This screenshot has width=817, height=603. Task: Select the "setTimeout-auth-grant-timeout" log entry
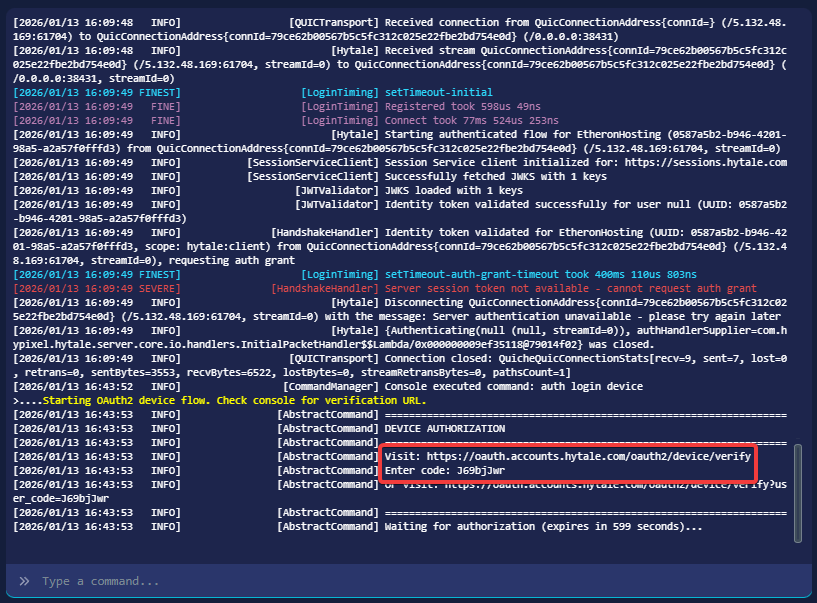click(541, 274)
